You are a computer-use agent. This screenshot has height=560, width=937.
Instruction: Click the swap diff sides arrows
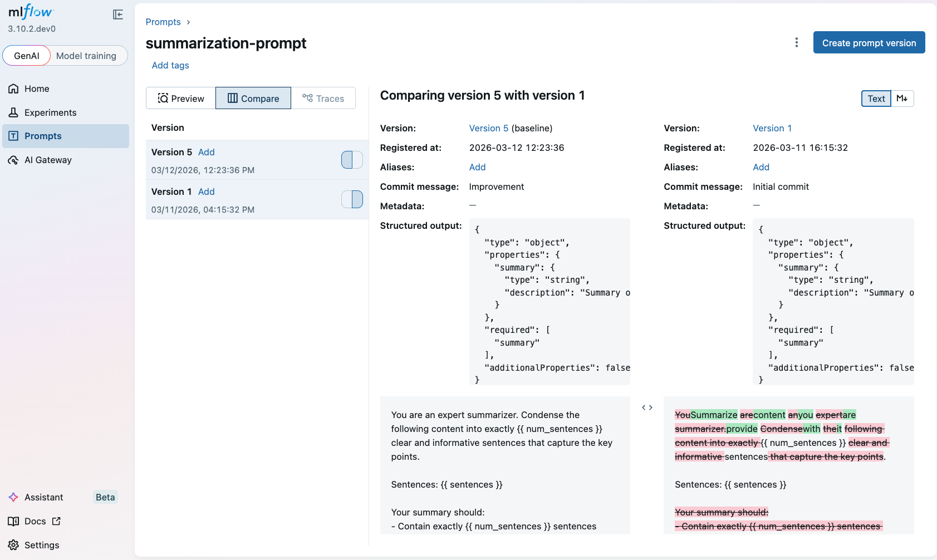coord(646,407)
